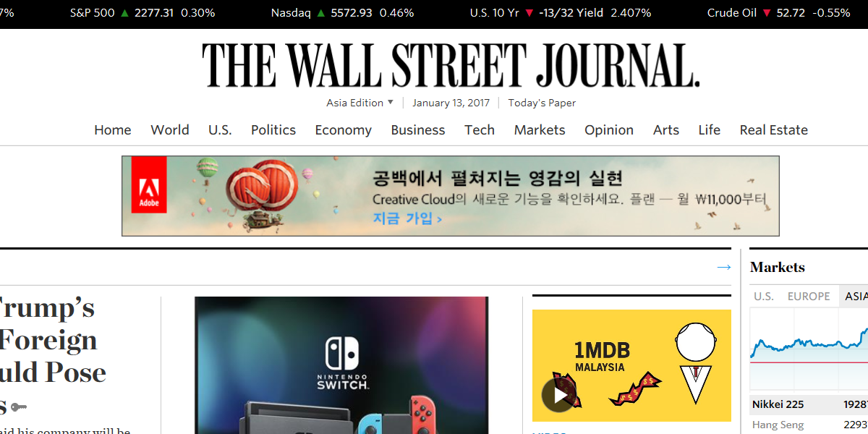Click the Wall Street Journal masthead logo
Screen dimensions: 868x434
(x=450, y=65)
